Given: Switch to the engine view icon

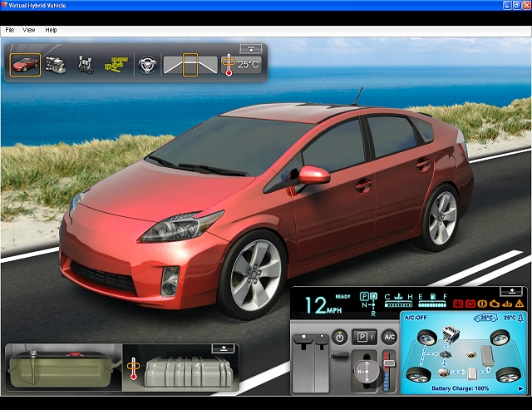Looking at the screenshot, I should point(56,65).
